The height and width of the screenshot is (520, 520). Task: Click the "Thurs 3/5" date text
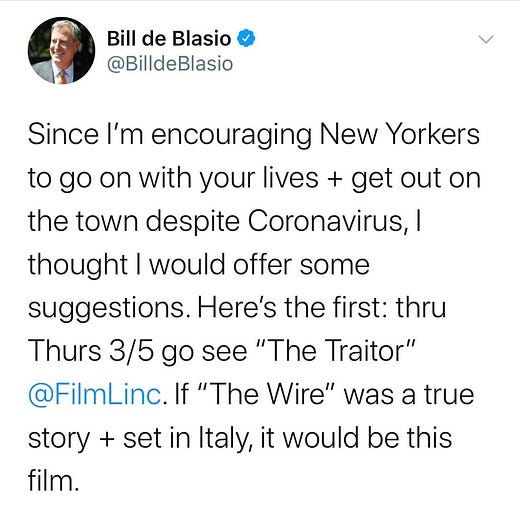pos(91,351)
